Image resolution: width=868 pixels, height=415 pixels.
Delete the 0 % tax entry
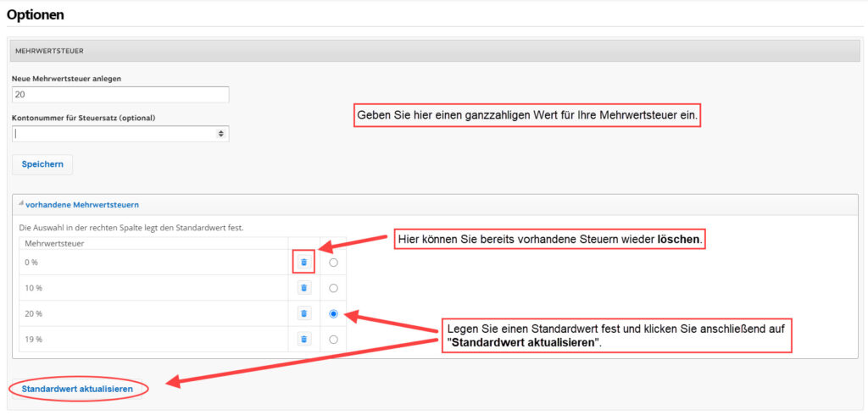pos(303,263)
